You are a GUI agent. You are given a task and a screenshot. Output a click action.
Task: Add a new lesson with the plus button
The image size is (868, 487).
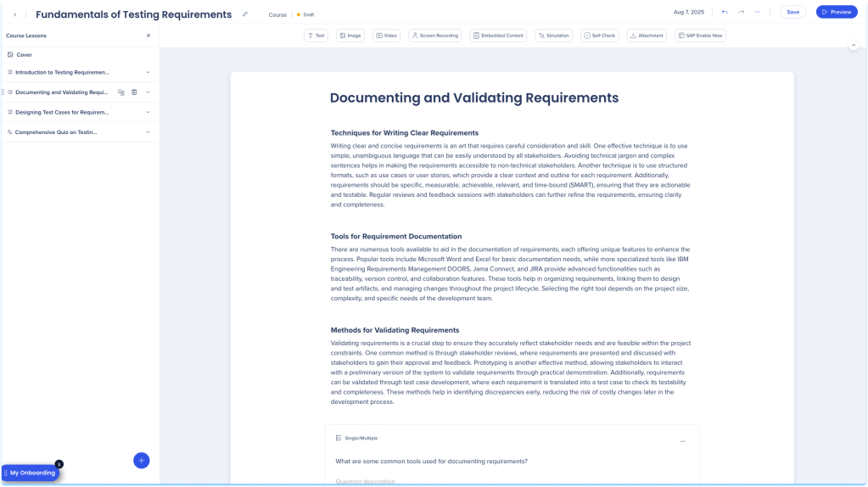(142, 460)
